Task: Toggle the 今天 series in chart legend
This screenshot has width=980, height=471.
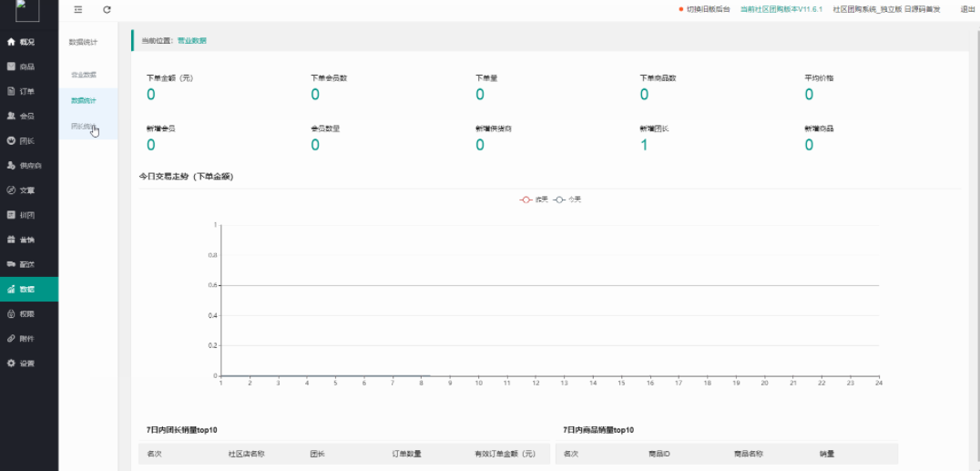Action: pyautogui.click(x=567, y=200)
